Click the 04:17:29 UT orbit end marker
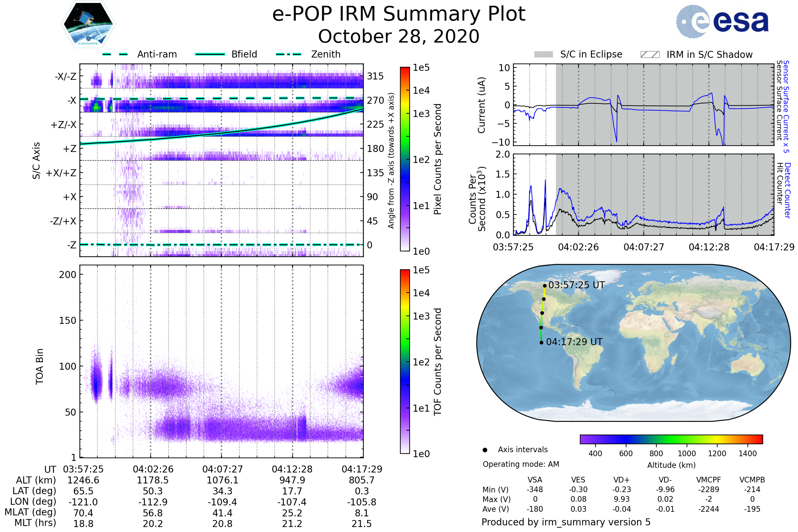This screenshot has width=798, height=532. click(x=542, y=343)
